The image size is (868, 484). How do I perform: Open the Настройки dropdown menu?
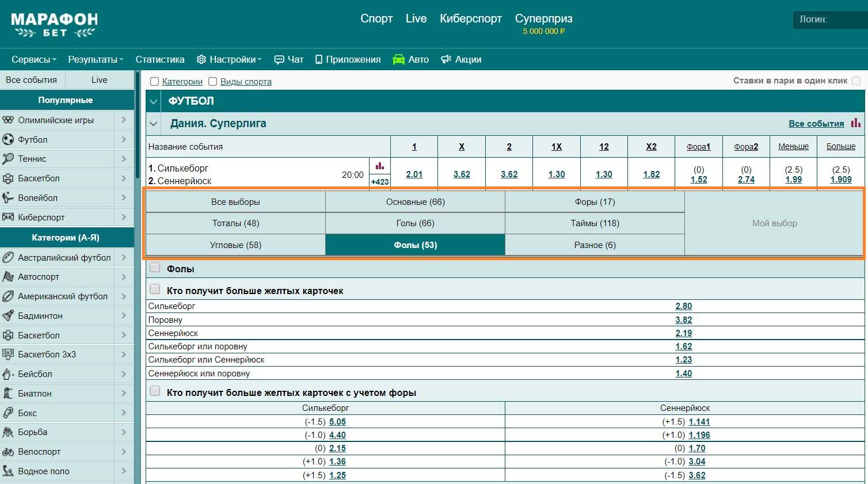[x=229, y=59]
